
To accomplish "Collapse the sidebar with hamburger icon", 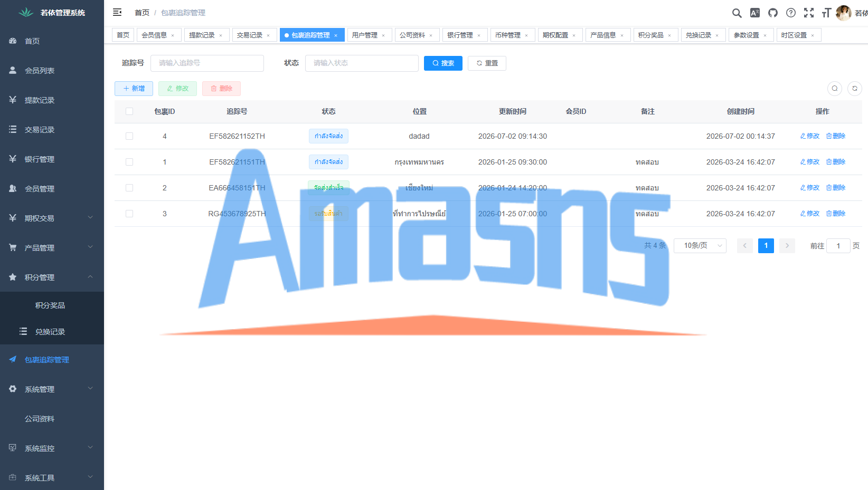I will [117, 12].
